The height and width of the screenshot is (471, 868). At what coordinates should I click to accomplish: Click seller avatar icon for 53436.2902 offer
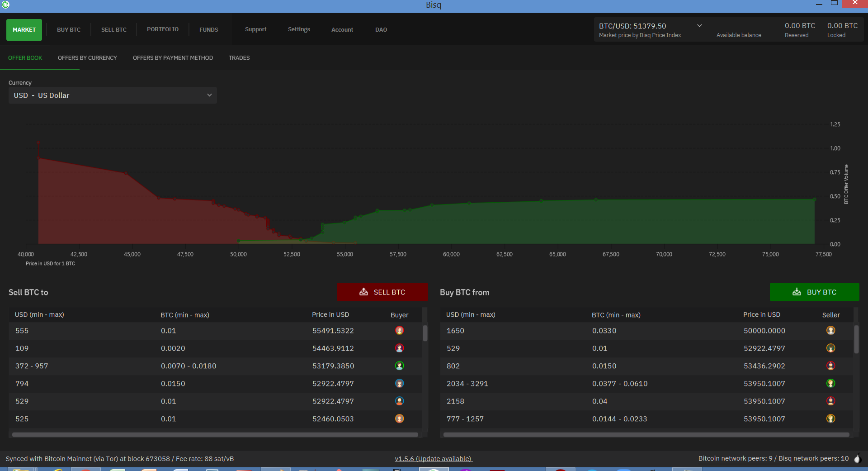coord(830,366)
